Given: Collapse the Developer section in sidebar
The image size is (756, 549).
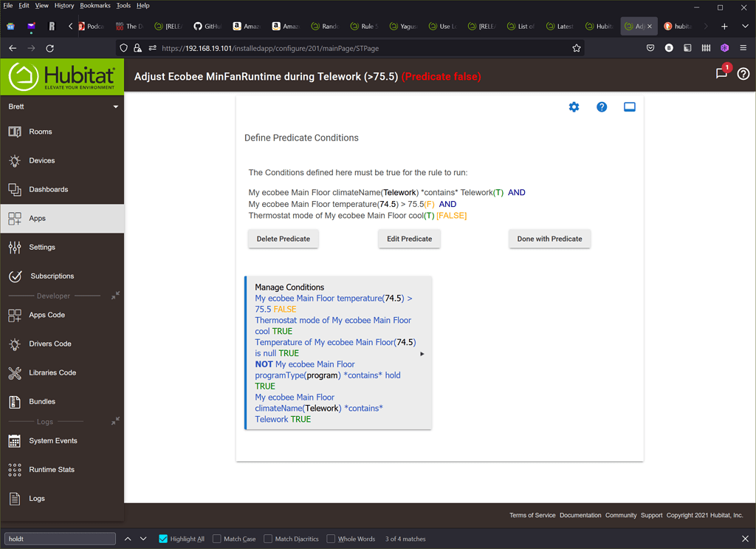Looking at the screenshot, I should tap(115, 296).
